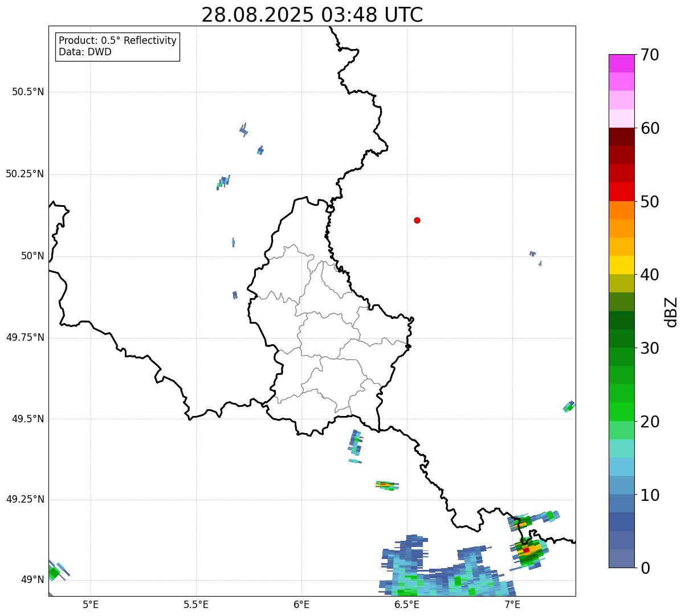Click the dBZ colorbar axis label

[671, 311]
